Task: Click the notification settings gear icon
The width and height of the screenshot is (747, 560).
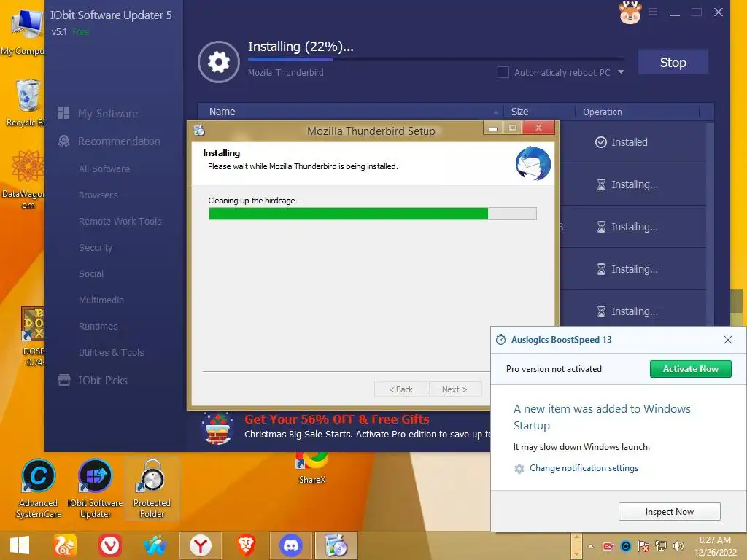Action: pyautogui.click(x=519, y=469)
